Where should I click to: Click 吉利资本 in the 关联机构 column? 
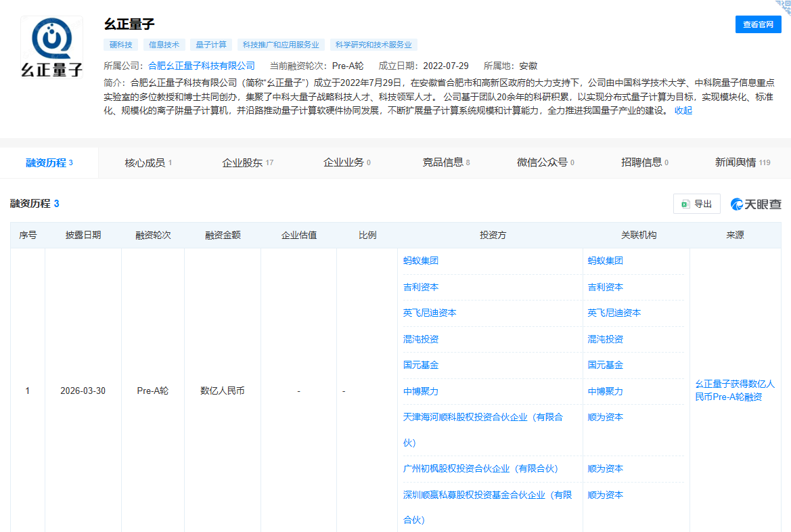605,287
